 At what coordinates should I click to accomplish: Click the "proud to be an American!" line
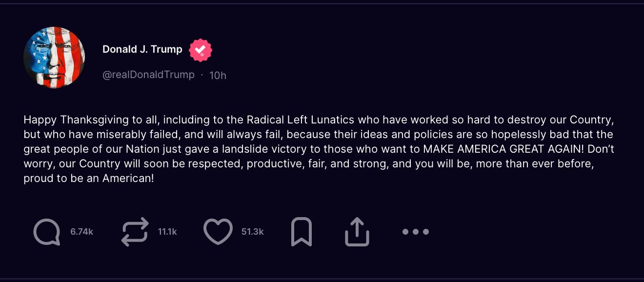[89, 179]
